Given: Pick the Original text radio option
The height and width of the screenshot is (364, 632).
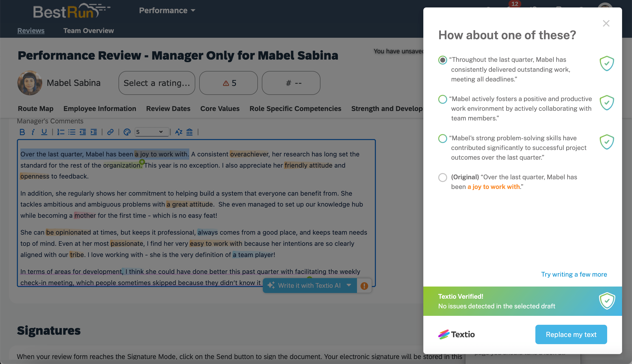Looking at the screenshot, I should pos(442,177).
